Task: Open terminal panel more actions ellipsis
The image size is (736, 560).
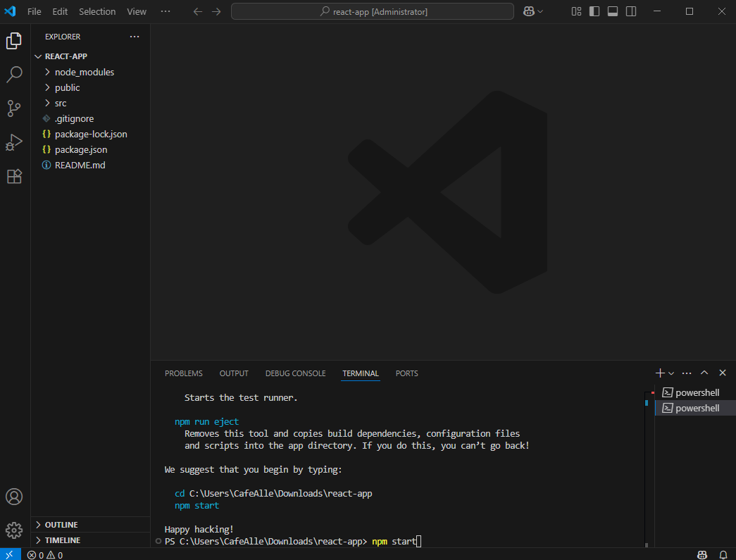Action: [x=687, y=373]
